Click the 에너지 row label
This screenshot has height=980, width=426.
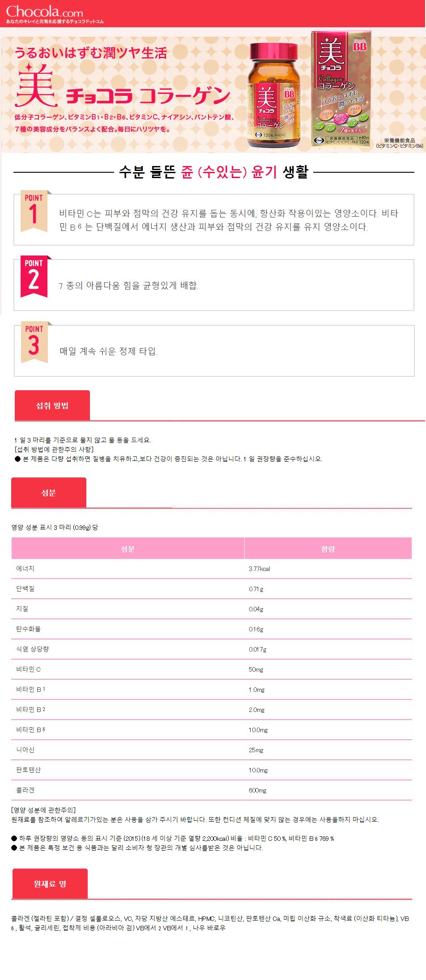(26, 569)
